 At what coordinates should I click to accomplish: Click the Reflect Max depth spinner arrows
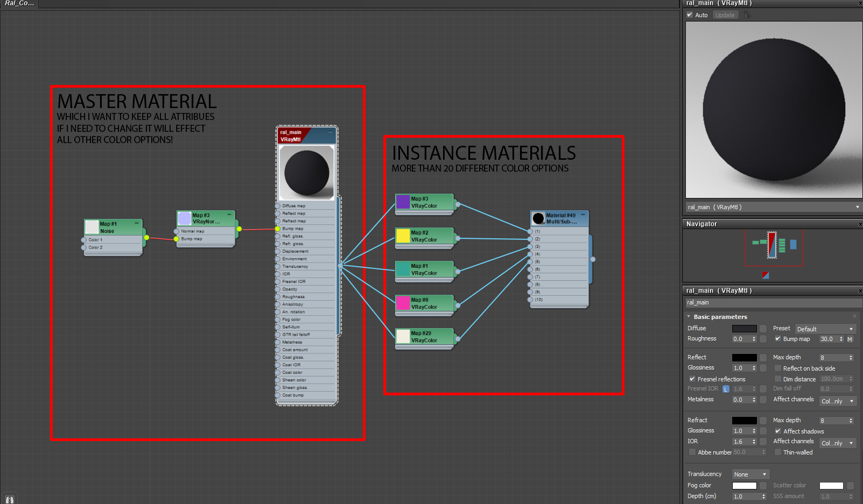(x=851, y=358)
